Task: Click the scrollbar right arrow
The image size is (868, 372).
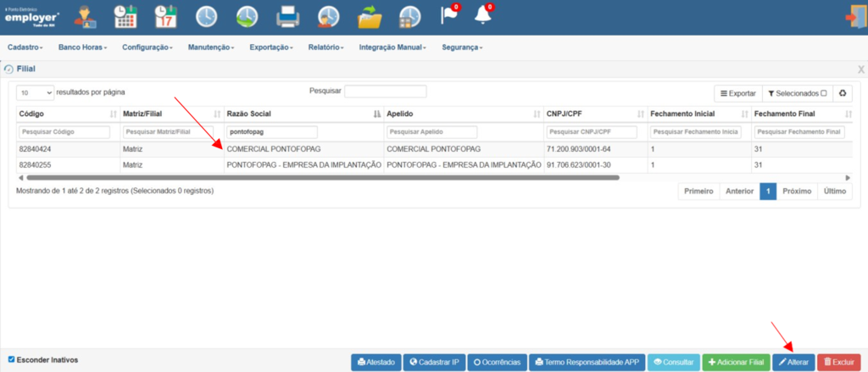Action: point(848,178)
